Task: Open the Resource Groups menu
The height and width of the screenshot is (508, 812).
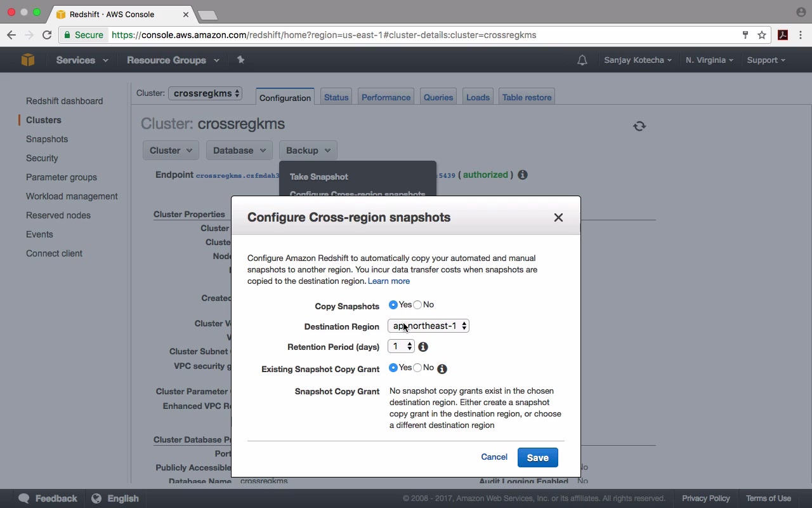Action: (x=173, y=60)
